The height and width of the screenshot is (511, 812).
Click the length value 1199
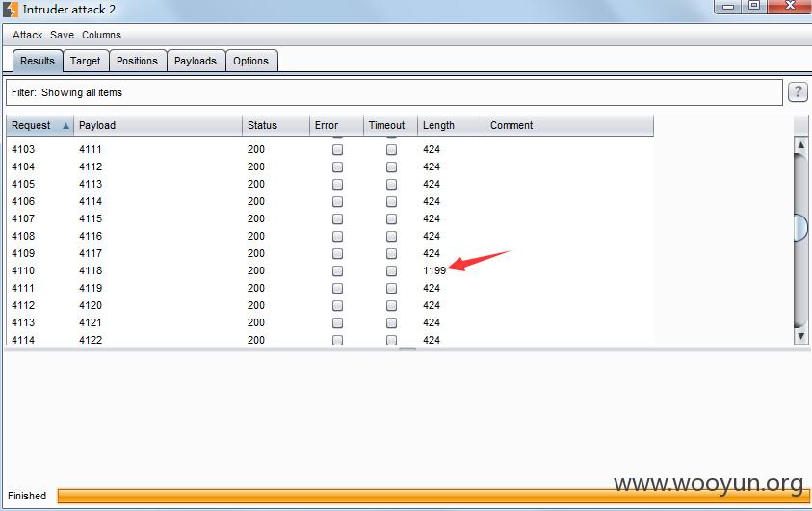(434, 270)
